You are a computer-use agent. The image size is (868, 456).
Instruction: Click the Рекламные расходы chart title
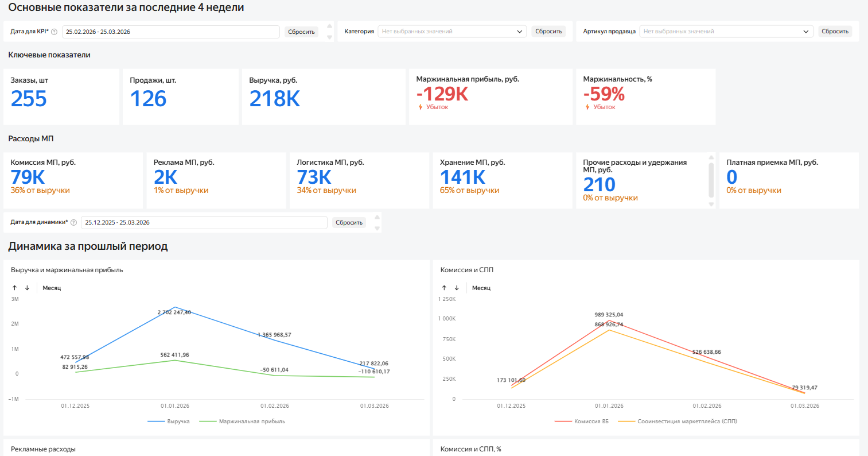point(43,449)
